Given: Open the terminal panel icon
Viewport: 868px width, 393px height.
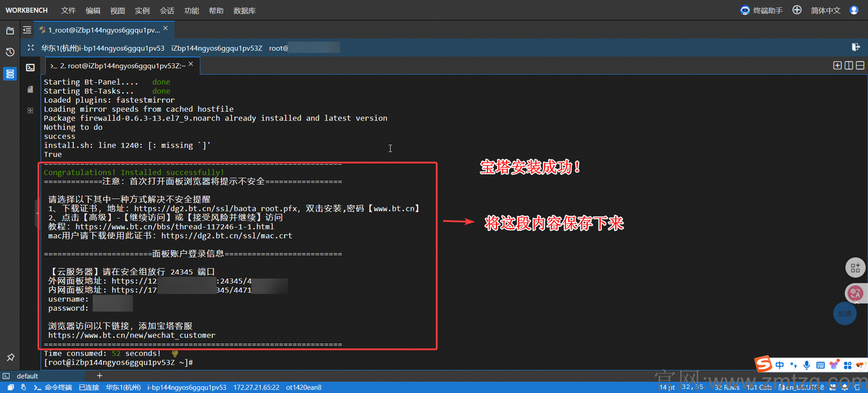Looking at the screenshot, I should (31, 67).
